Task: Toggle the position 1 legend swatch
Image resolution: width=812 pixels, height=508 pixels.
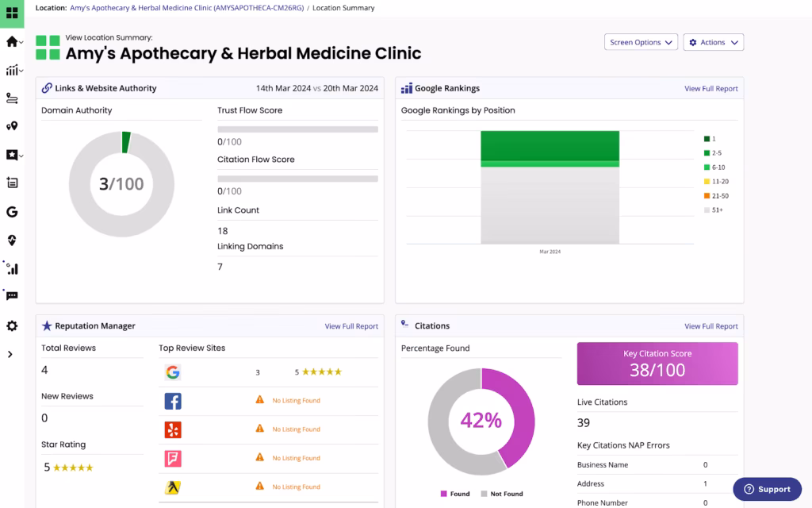Action: [x=707, y=139]
